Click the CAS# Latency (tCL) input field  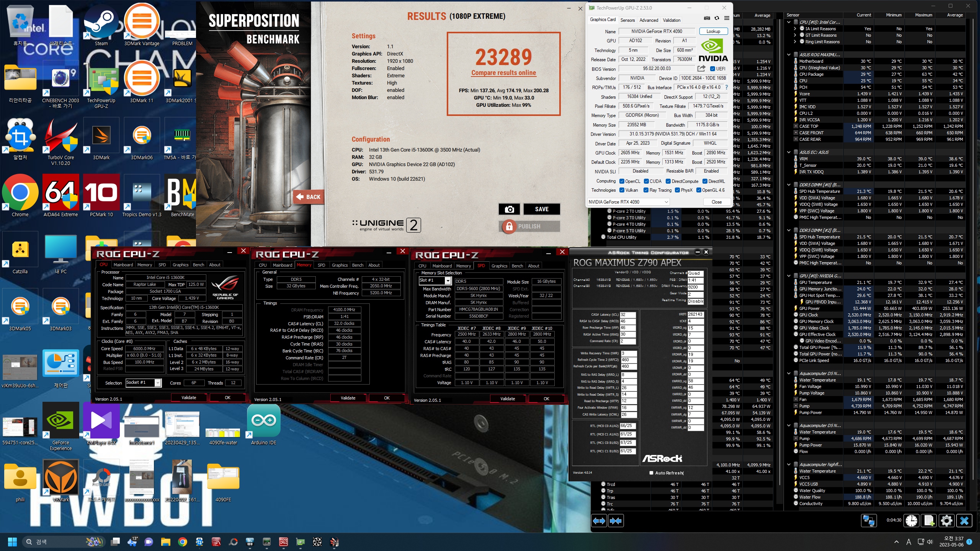coord(628,315)
